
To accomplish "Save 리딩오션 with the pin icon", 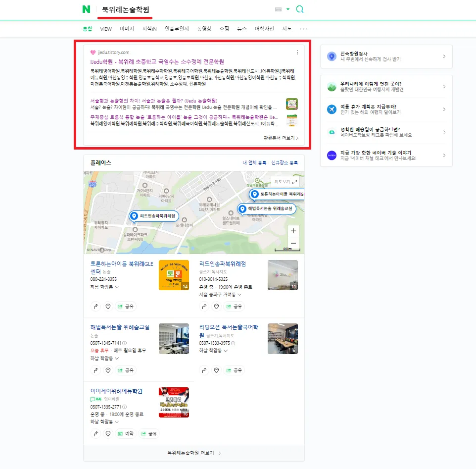I will [216, 370].
